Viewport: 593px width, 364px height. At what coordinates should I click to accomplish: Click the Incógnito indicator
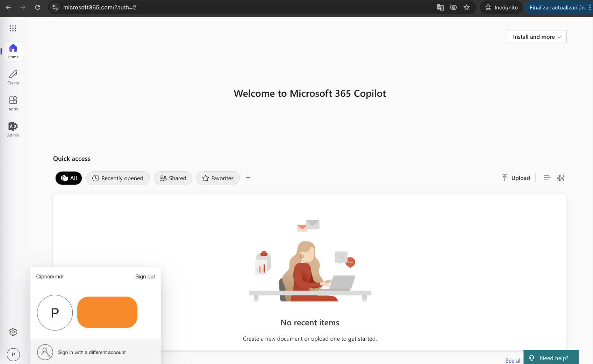[501, 7]
